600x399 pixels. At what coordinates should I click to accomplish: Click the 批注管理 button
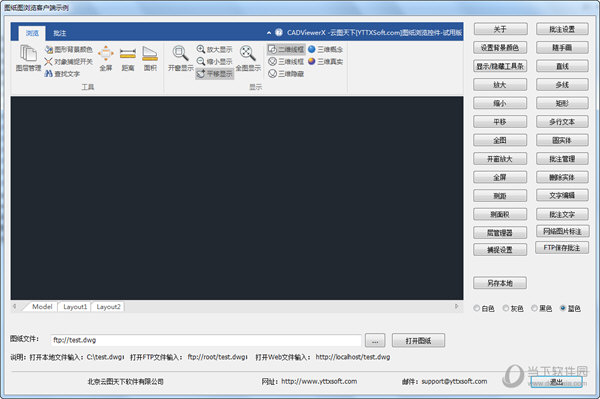pyautogui.click(x=562, y=159)
